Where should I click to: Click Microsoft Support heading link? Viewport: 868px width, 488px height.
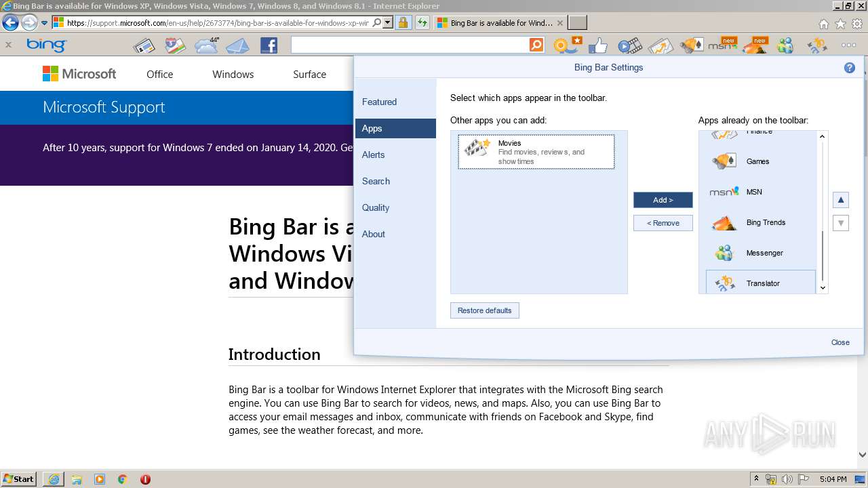point(104,107)
